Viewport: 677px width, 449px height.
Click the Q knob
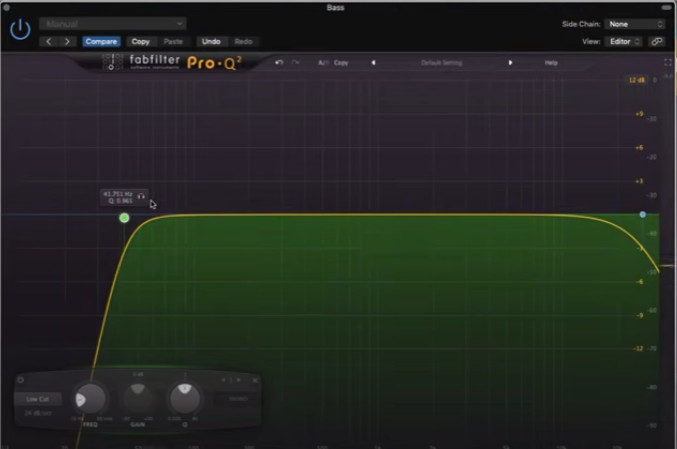click(185, 399)
